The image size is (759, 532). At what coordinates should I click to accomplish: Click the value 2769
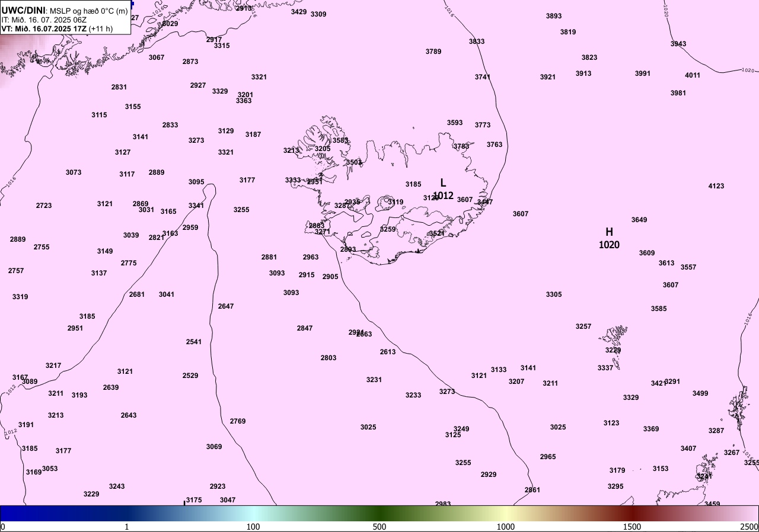(238, 421)
